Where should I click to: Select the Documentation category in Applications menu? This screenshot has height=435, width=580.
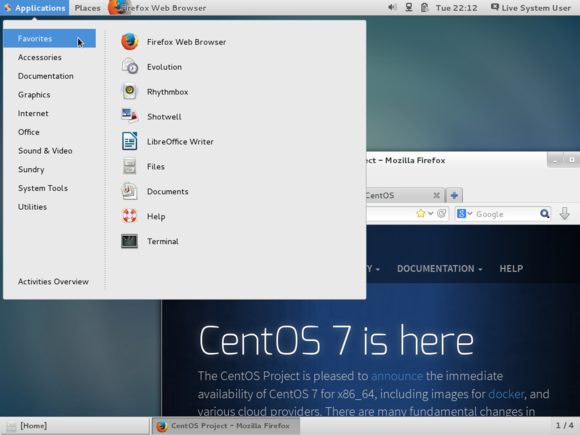[50, 76]
